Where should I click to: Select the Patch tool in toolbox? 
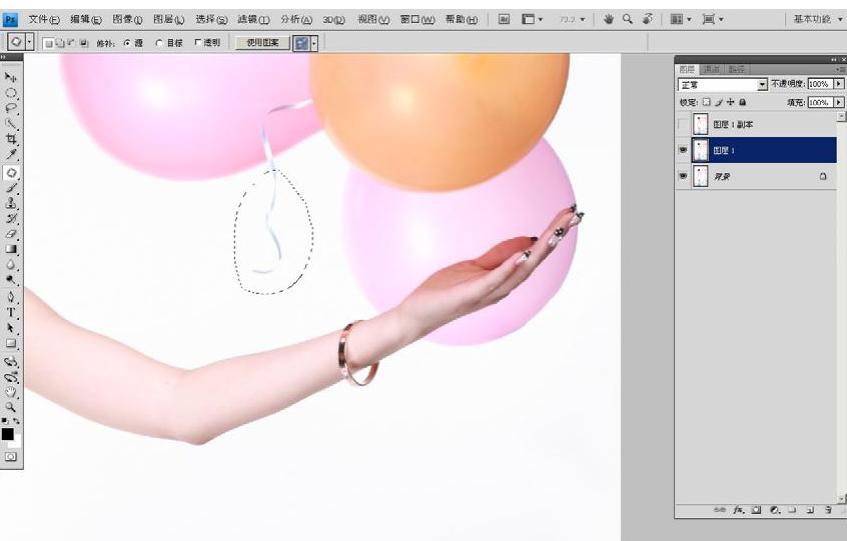[11, 173]
